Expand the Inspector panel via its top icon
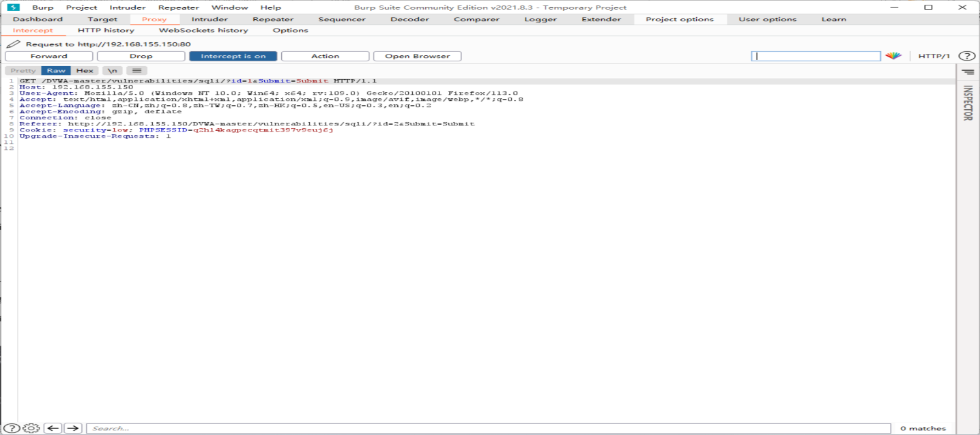This screenshot has height=435, width=980. (x=968, y=72)
